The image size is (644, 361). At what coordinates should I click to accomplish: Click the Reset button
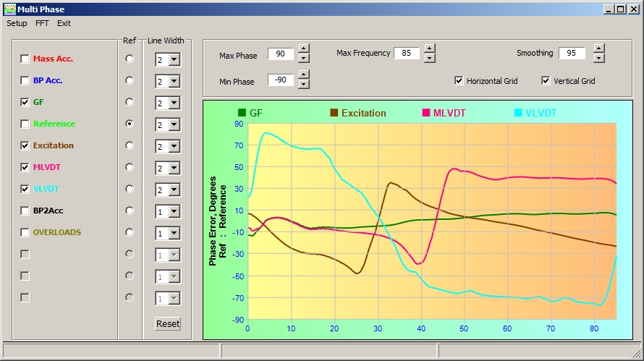(x=168, y=323)
